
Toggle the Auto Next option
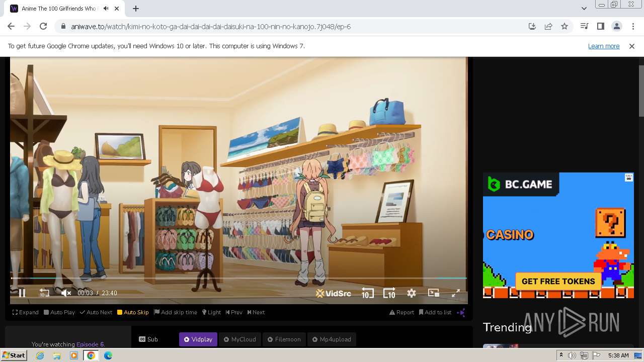coord(96,312)
